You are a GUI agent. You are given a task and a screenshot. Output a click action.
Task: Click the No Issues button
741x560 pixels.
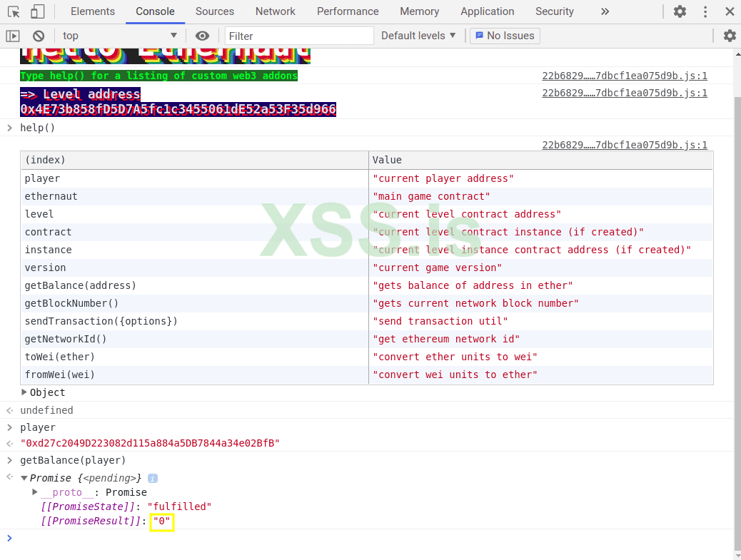pyautogui.click(x=504, y=36)
